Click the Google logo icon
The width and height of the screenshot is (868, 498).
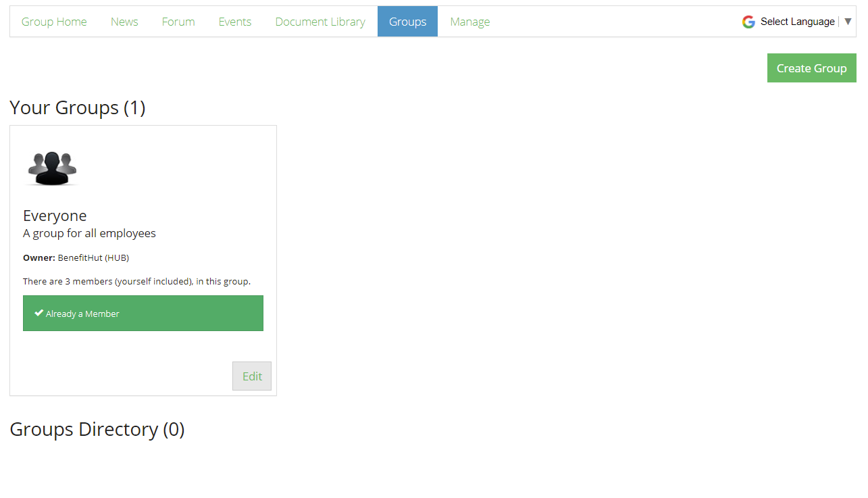748,22
